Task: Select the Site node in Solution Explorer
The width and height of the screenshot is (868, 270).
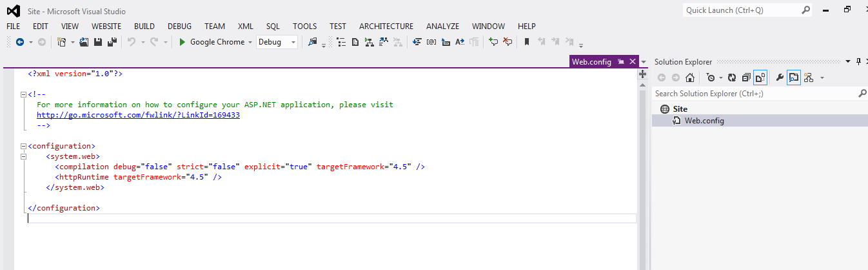Action: [x=680, y=109]
